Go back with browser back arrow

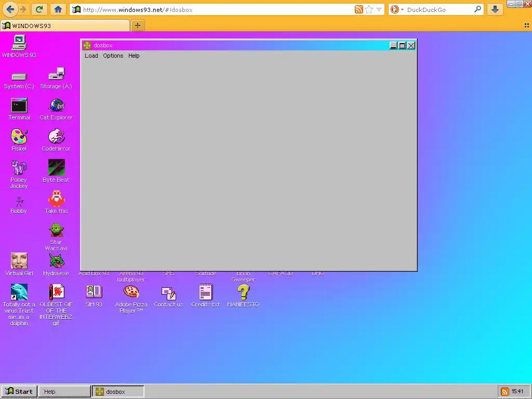click(x=10, y=9)
